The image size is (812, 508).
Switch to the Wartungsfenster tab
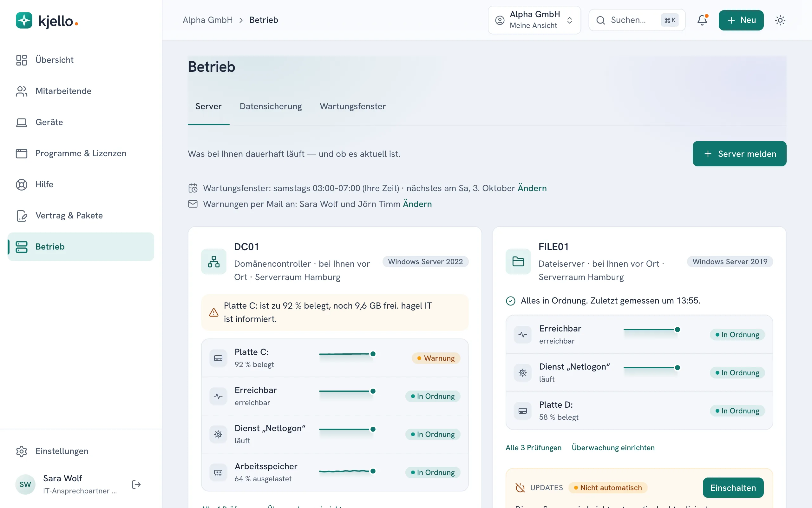[353, 106]
